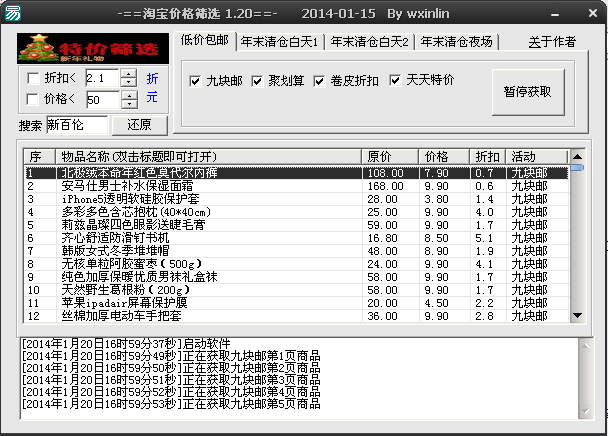Viewport: 608px width, 436px height.
Task: Focus the price field showing 50
Action: tap(103, 100)
